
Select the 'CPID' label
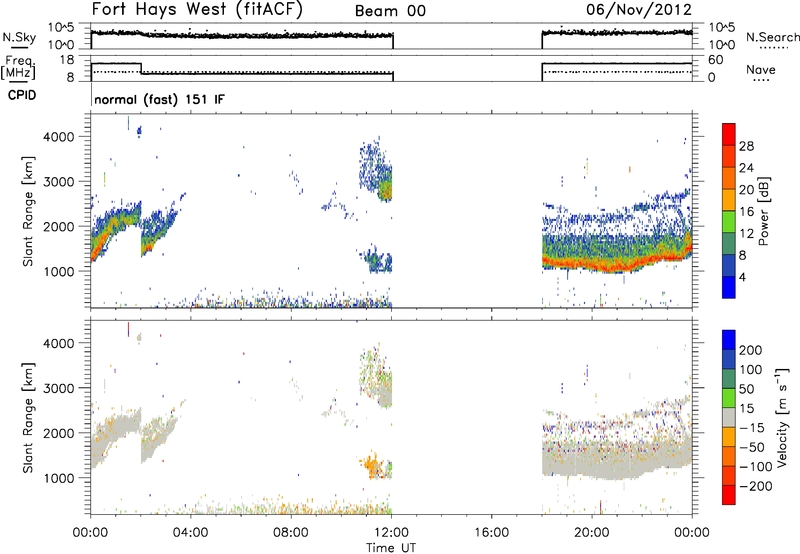22,95
